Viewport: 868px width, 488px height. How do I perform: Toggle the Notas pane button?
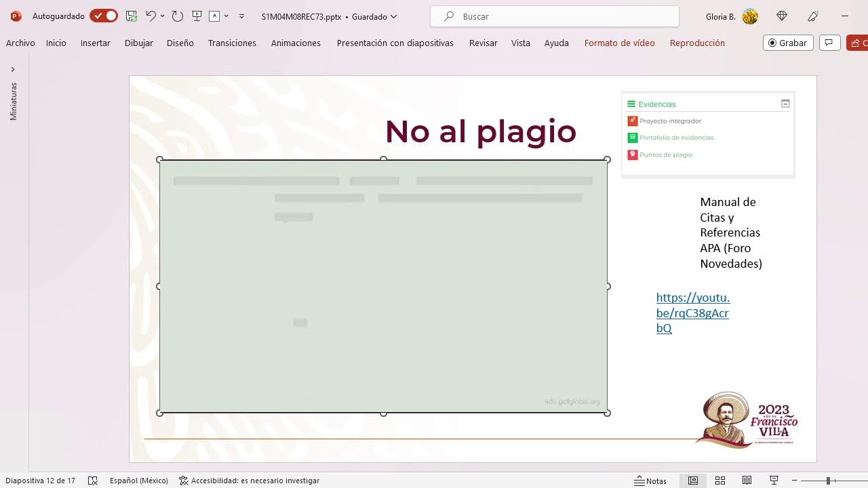(650, 481)
